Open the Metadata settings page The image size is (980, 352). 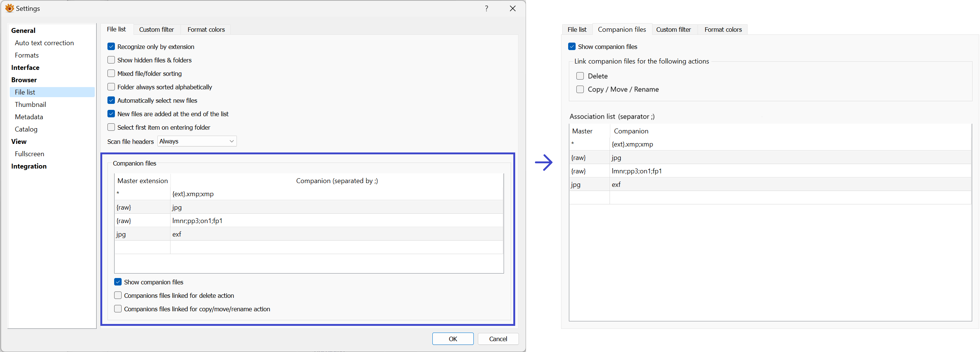(x=29, y=117)
